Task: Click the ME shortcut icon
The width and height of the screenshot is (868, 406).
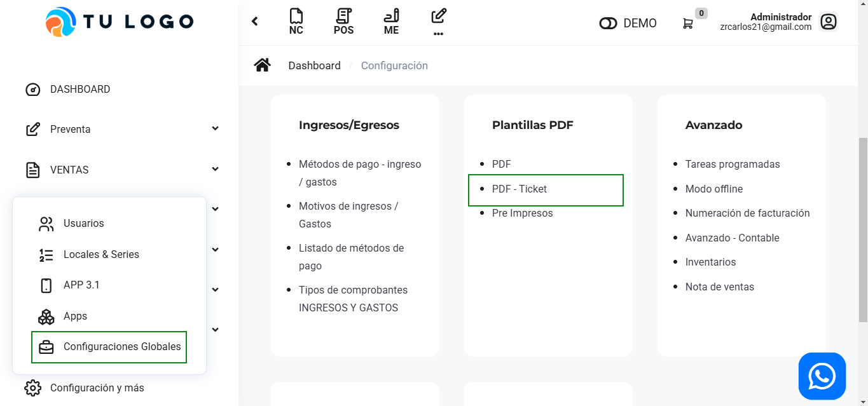Action: point(392,21)
